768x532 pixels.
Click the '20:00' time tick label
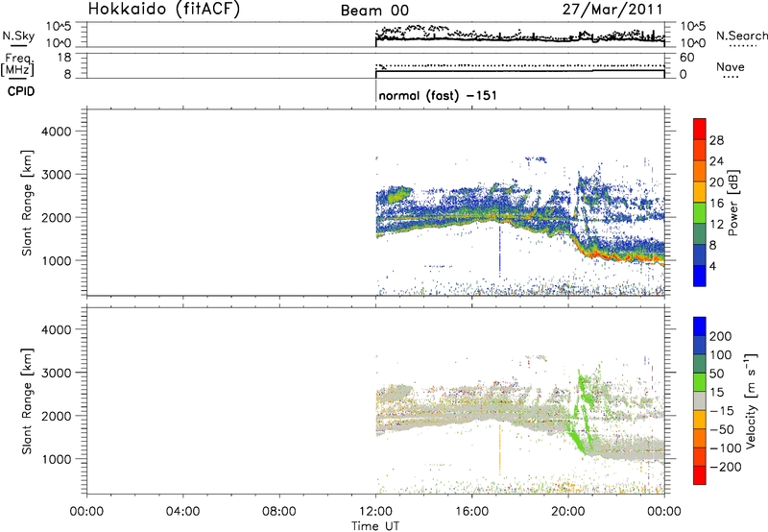[x=568, y=512]
